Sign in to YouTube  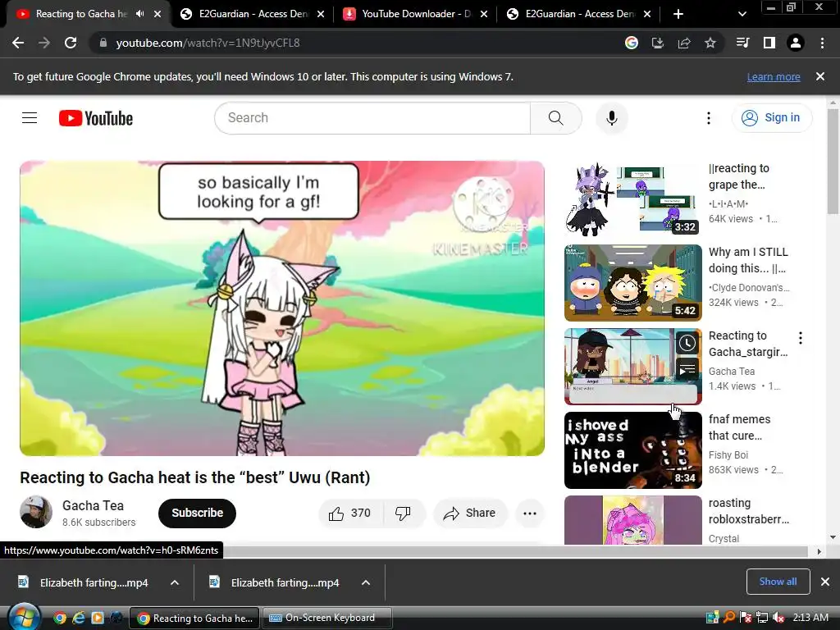click(772, 118)
